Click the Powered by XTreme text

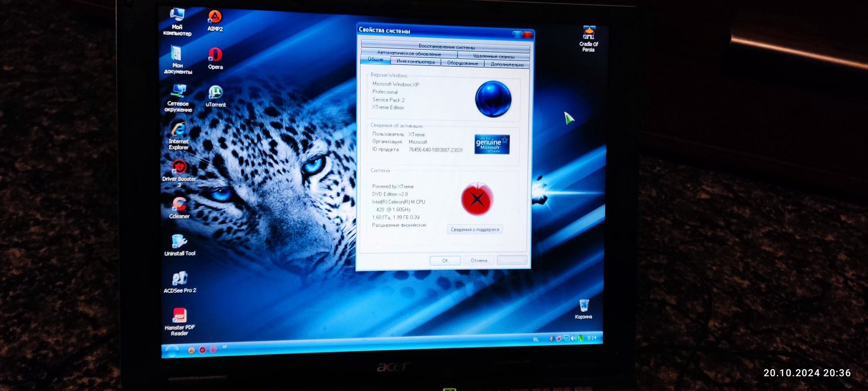(x=393, y=186)
